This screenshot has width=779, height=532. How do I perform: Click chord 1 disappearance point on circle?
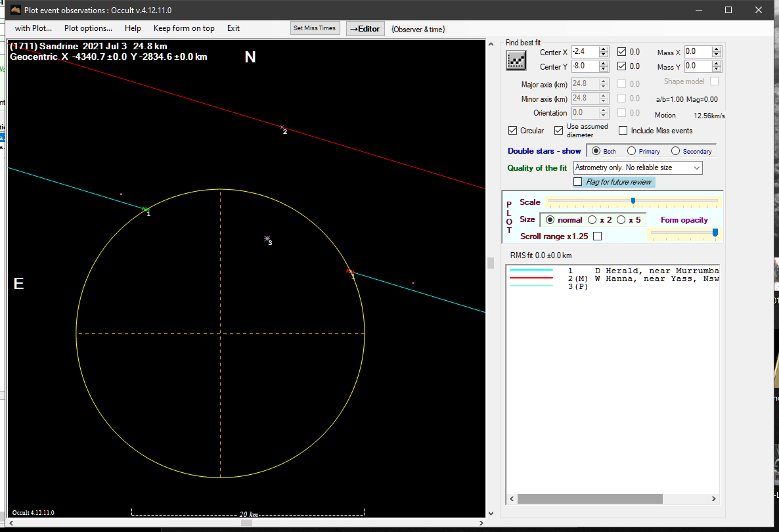[x=145, y=209]
